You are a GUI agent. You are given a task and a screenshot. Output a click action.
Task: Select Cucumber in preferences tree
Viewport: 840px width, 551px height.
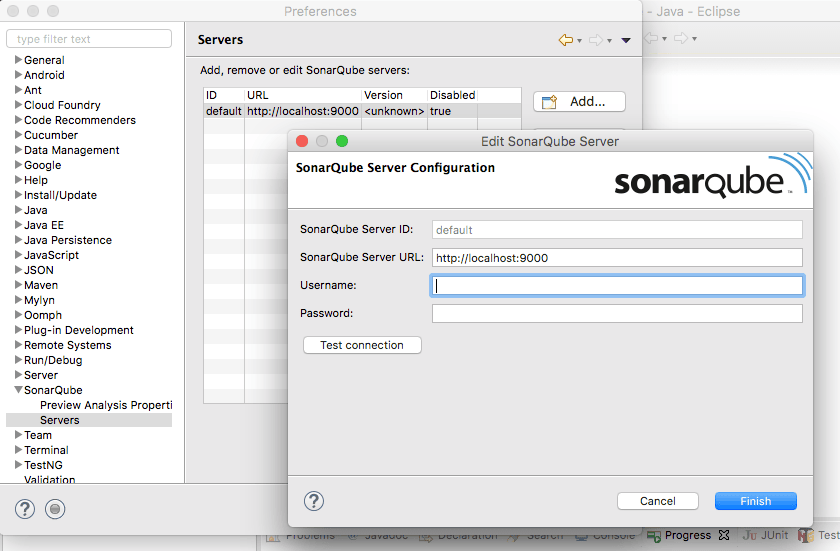[51, 135]
